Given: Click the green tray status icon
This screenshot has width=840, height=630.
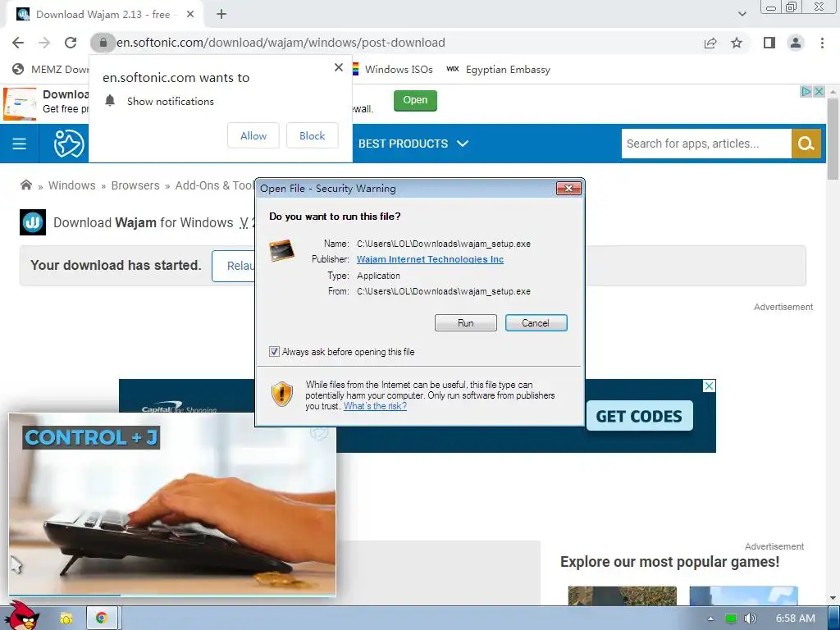Looking at the screenshot, I should pyautogui.click(x=731, y=619).
